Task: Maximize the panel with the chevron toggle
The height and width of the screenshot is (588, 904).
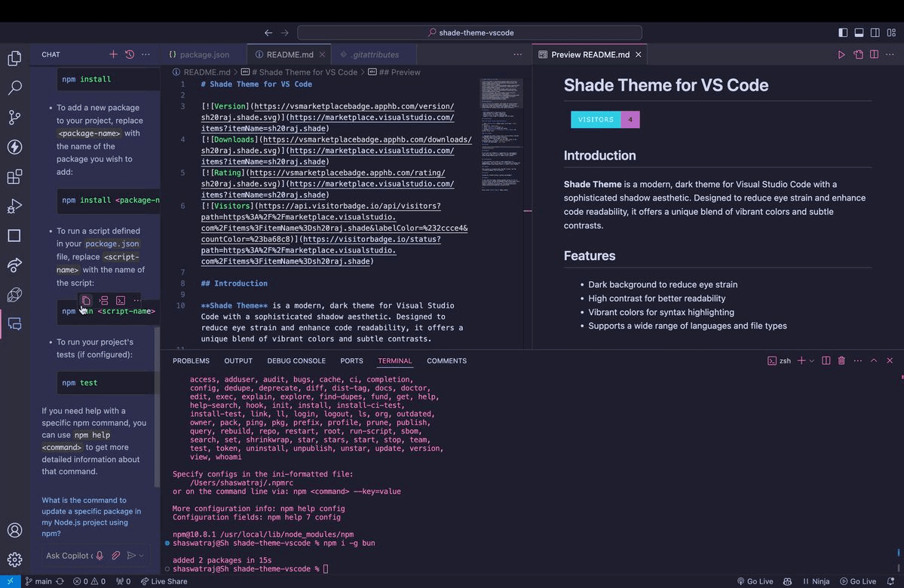Action: coord(873,360)
